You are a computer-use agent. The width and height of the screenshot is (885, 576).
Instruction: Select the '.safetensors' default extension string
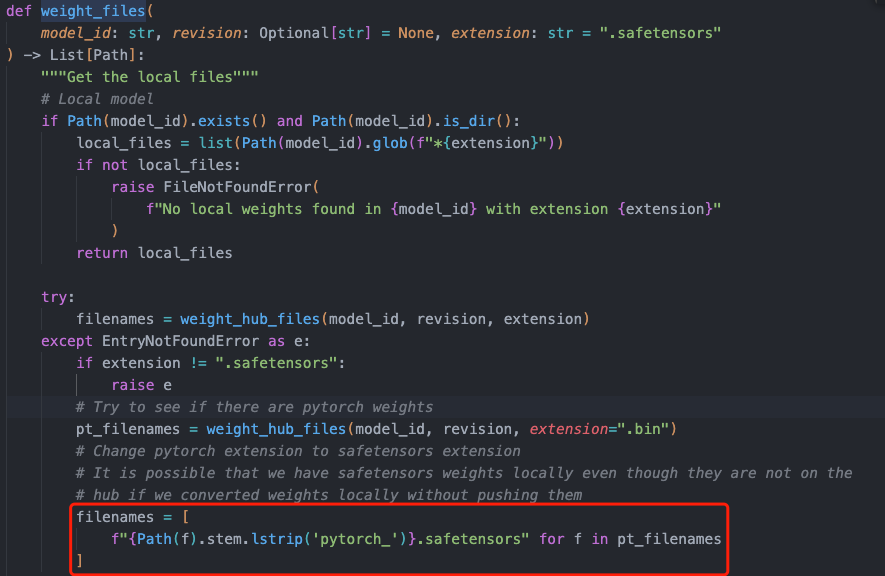tap(660, 33)
